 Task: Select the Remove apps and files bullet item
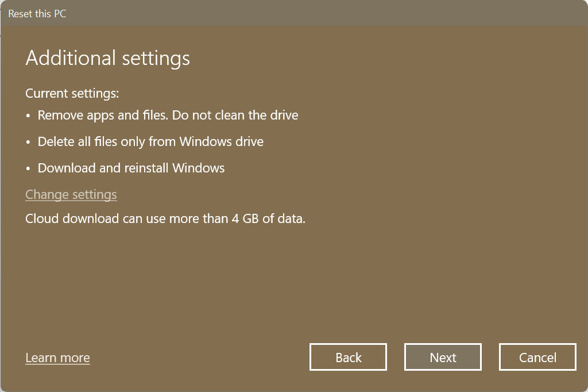pos(168,115)
